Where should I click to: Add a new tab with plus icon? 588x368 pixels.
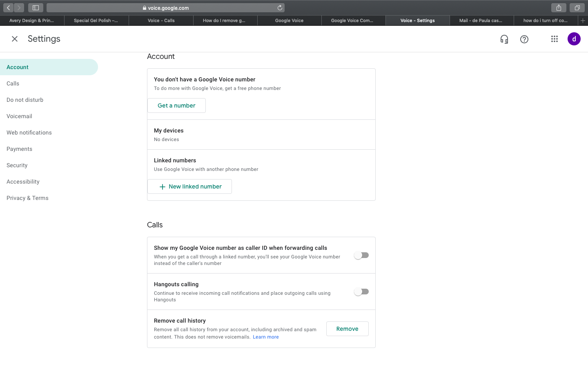[583, 20]
